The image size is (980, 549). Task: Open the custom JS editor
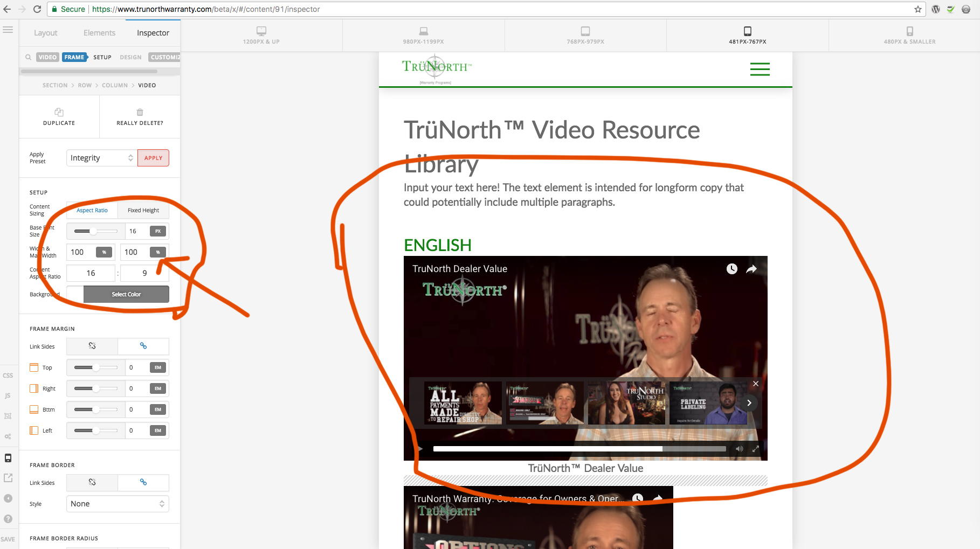[x=8, y=395]
